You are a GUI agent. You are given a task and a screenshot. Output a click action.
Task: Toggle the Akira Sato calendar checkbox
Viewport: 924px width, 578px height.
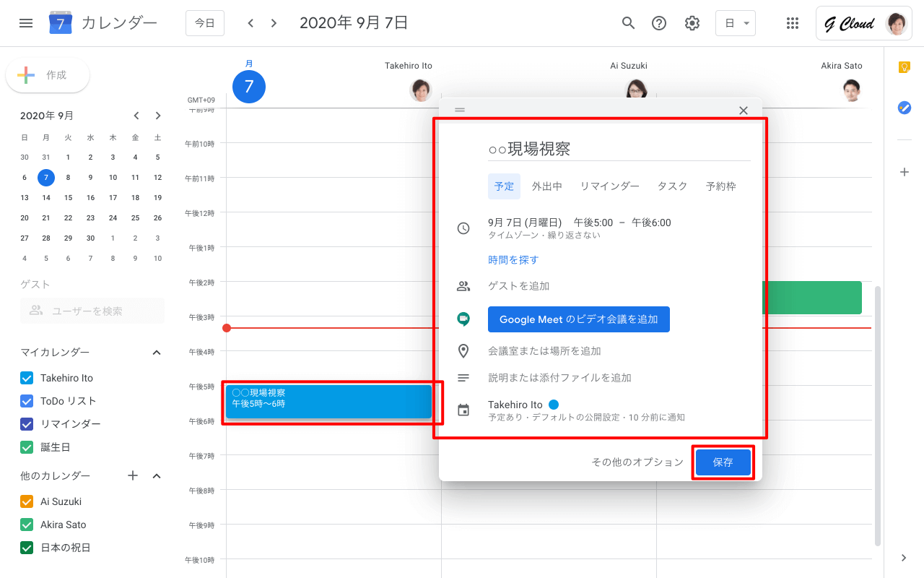[x=27, y=525]
